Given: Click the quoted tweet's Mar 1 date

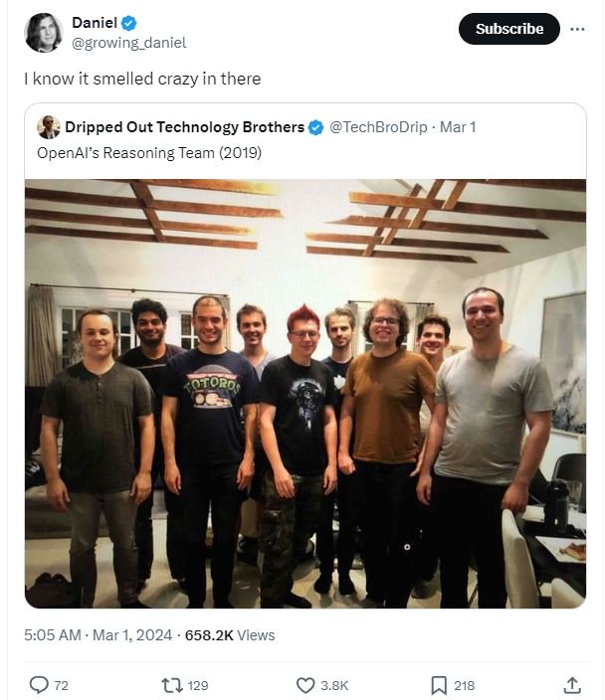Looking at the screenshot, I should [x=459, y=127].
